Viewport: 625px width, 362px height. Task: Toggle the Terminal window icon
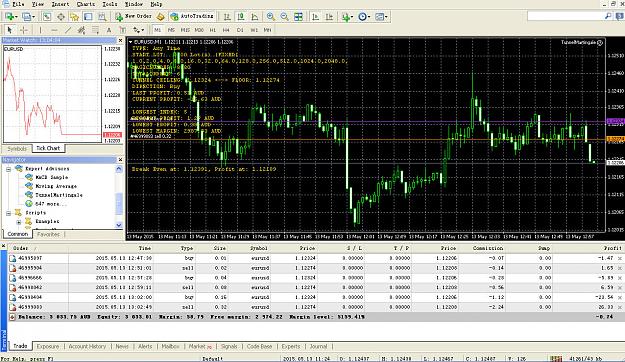pyautogui.click(x=88, y=16)
